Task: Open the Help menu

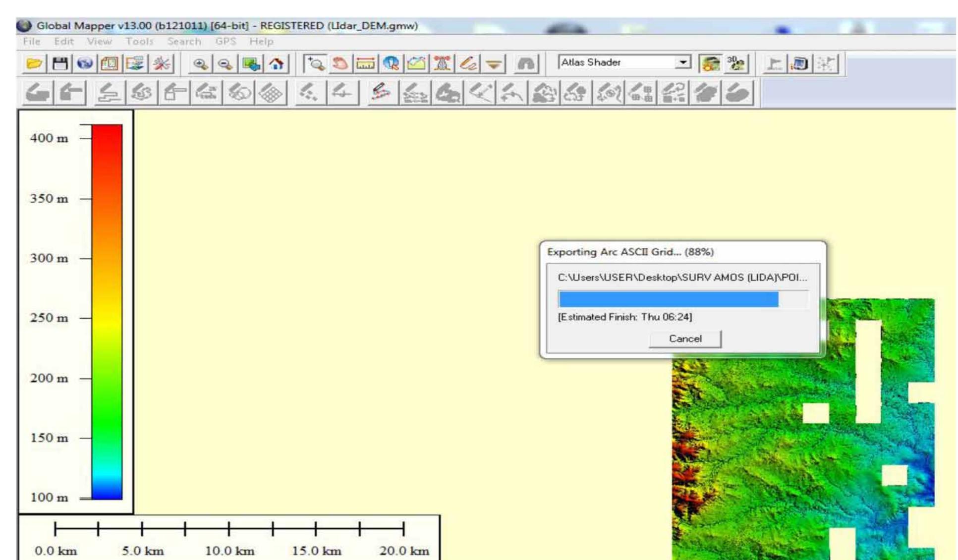Action: [x=261, y=42]
